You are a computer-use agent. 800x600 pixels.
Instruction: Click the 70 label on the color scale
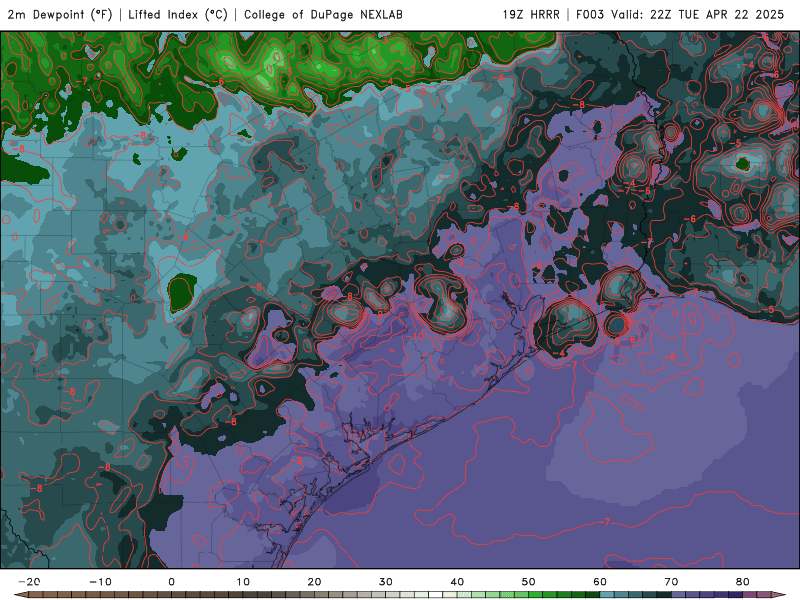pyautogui.click(x=671, y=582)
